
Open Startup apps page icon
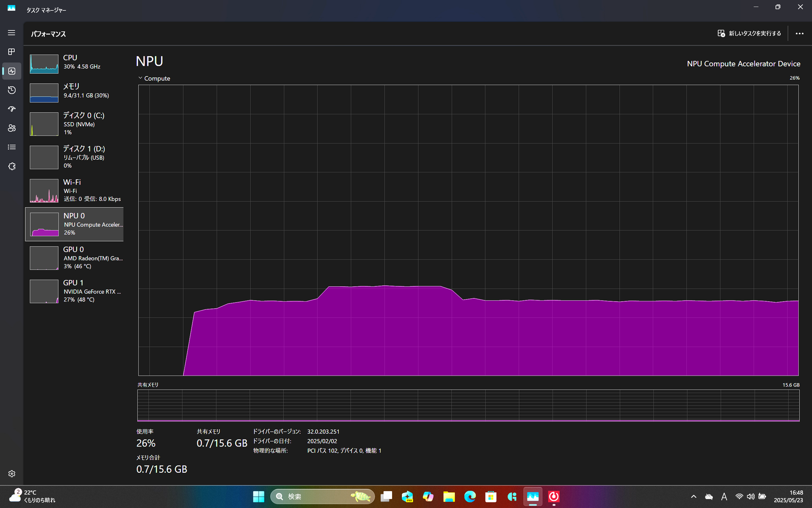click(11, 109)
